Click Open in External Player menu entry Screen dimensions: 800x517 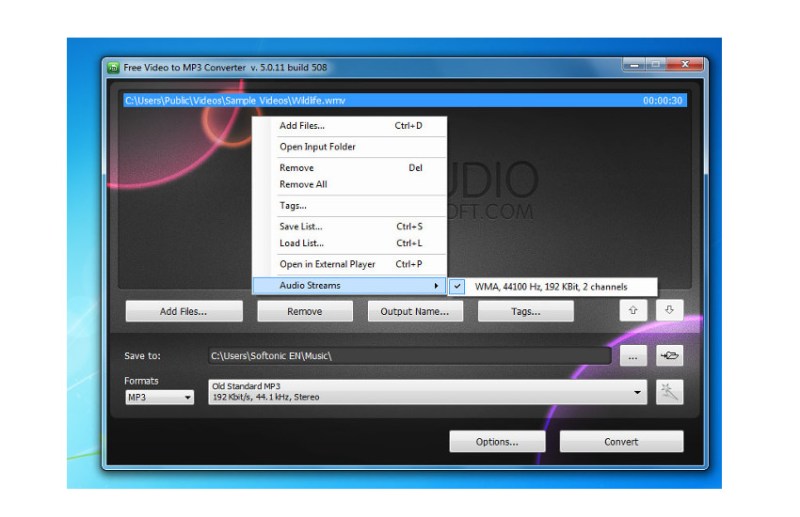(x=327, y=265)
